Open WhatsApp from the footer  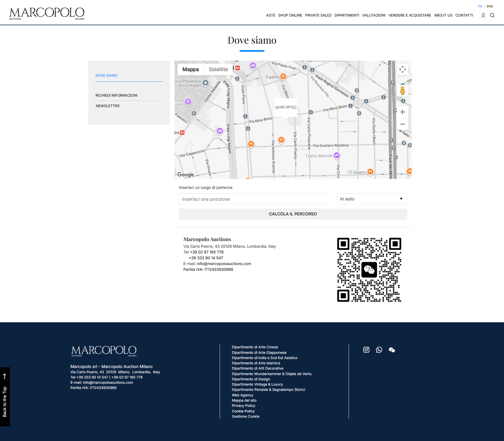coord(379,350)
